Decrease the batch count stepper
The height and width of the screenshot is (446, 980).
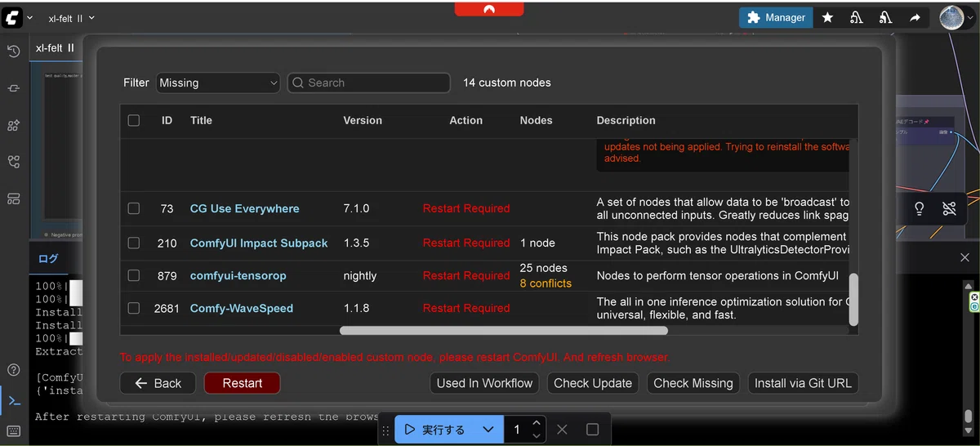pos(536,436)
